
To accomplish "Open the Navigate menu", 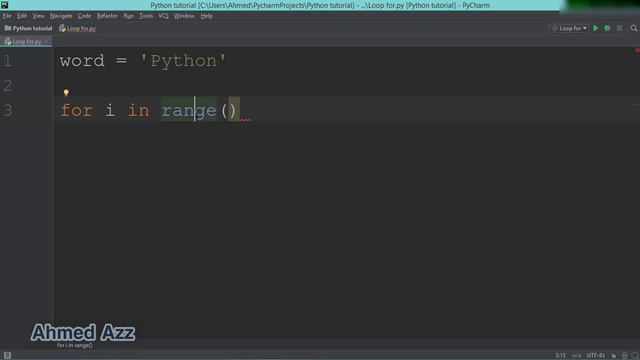I will click(x=61, y=16).
